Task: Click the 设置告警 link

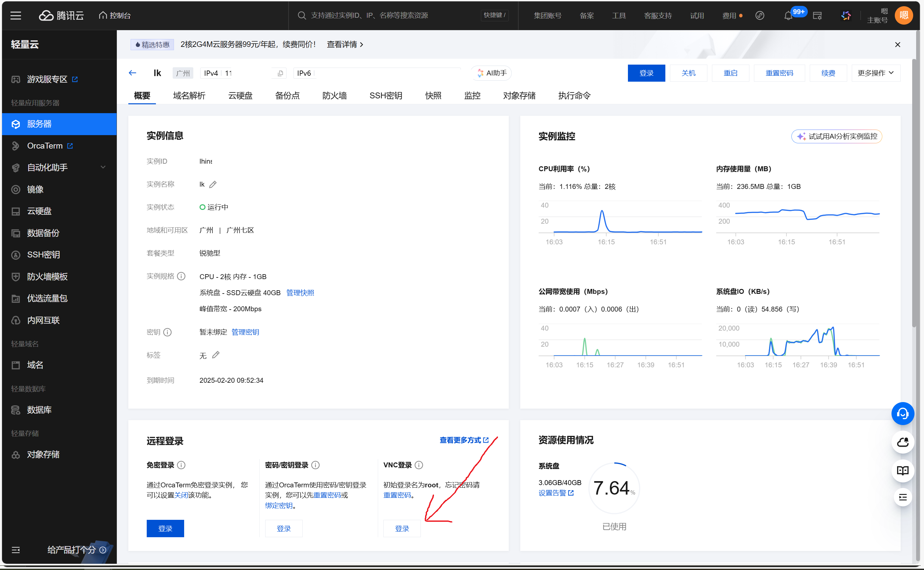Action: coord(556,493)
